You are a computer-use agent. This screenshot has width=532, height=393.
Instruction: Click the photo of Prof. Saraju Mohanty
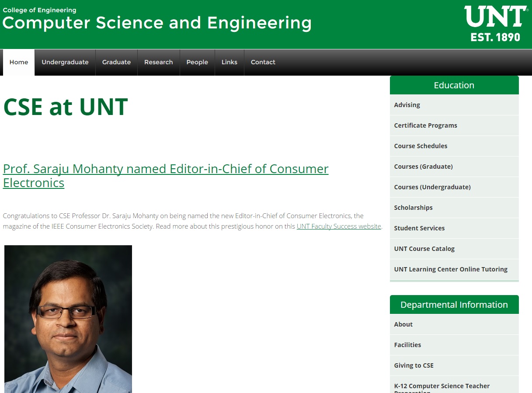tap(68, 319)
